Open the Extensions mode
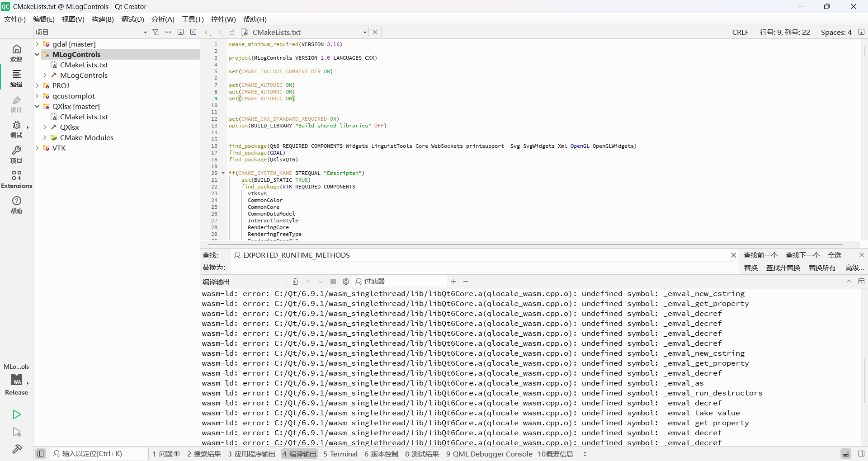868x461 pixels. 16,179
